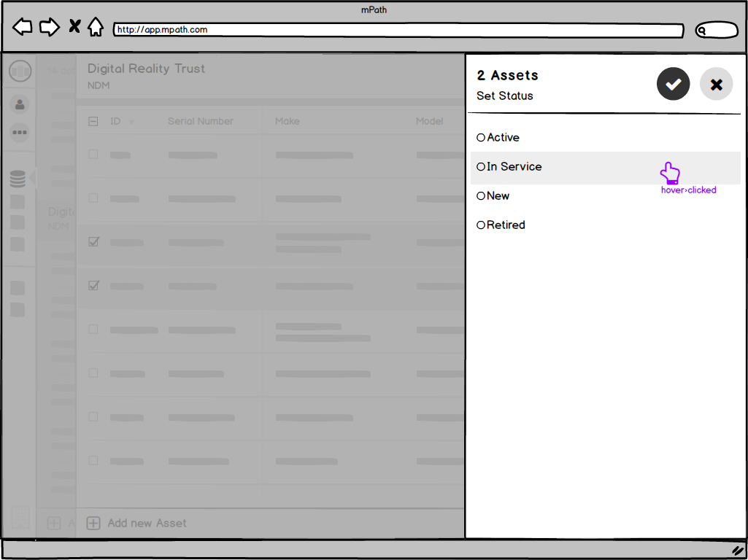Image resolution: width=748 pixels, height=560 pixels.
Task: Click the search magnifier icon
Action: pyautogui.click(x=703, y=30)
